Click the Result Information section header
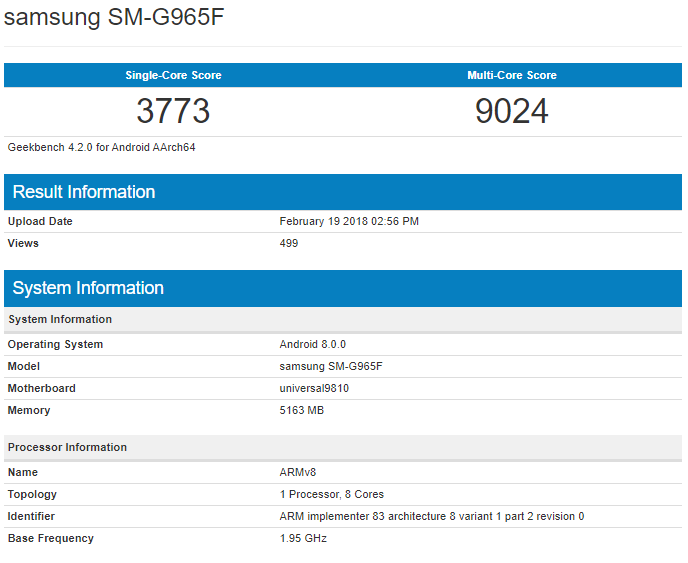The width and height of the screenshot is (688, 563). tap(84, 192)
